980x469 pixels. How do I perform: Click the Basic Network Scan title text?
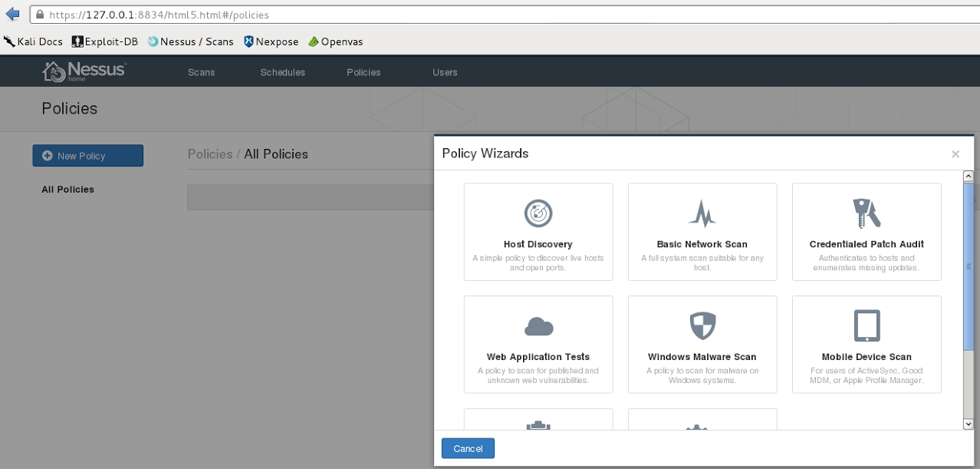coord(702,244)
